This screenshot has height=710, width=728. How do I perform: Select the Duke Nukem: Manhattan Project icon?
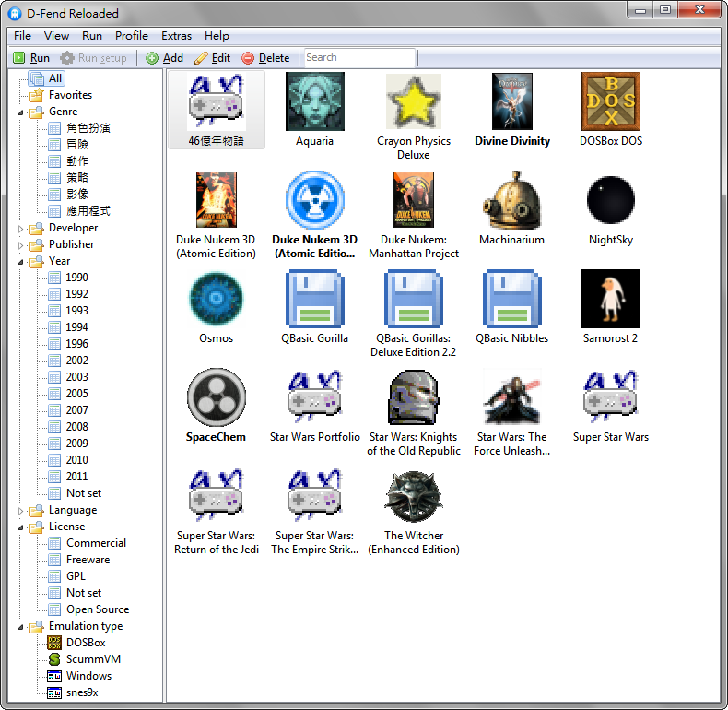[x=413, y=200]
